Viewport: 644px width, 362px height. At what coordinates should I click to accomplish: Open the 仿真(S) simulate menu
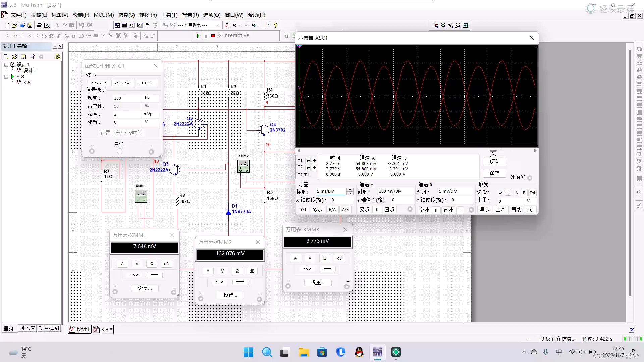click(x=126, y=15)
